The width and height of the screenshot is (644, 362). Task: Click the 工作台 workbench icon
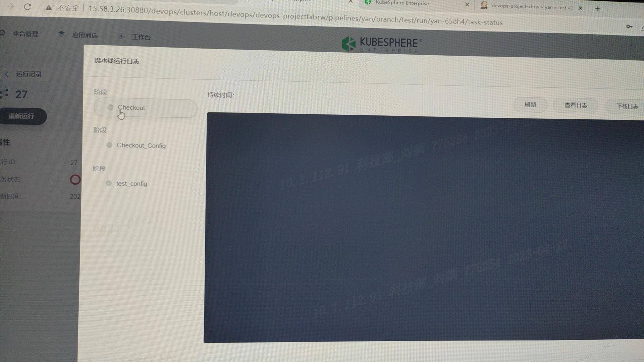[x=121, y=36]
